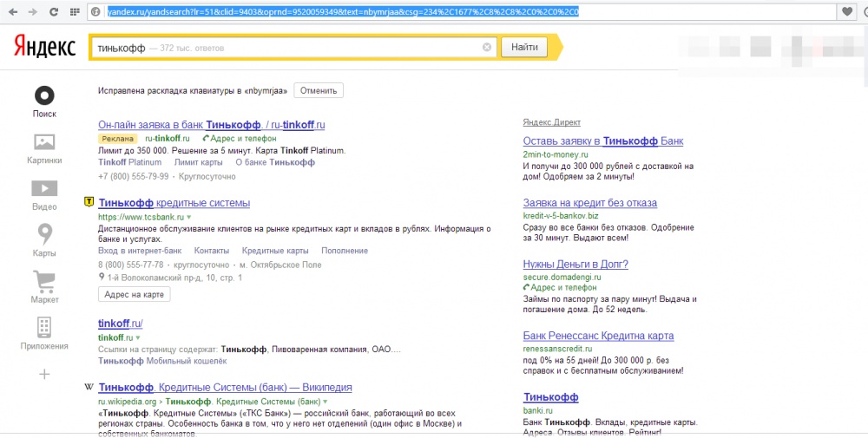This screenshot has width=868, height=438.
Task: Click the plus icon in sidebar
Action: (x=44, y=375)
